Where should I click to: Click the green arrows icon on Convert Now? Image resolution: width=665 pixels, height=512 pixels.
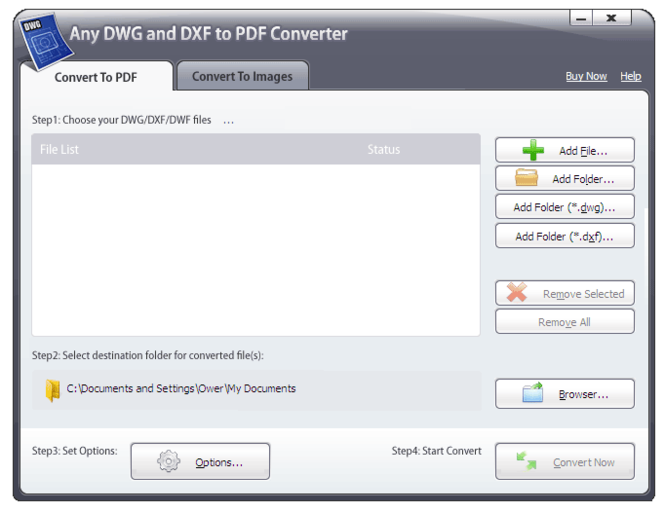click(526, 461)
